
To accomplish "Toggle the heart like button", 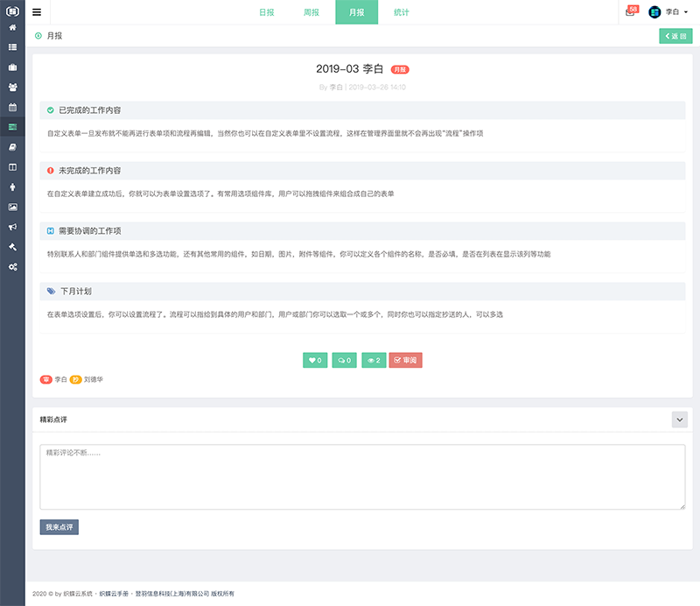I will point(315,360).
